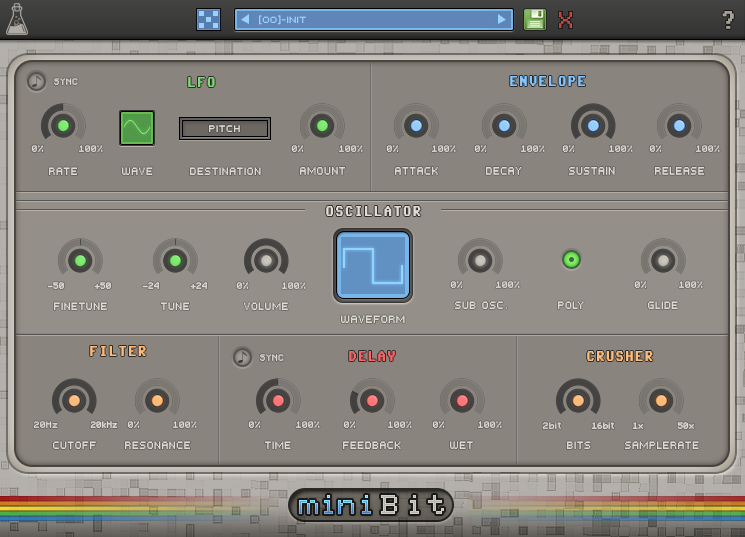Go to next preset with right arrow
The height and width of the screenshot is (537, 745).
point(502,19)
